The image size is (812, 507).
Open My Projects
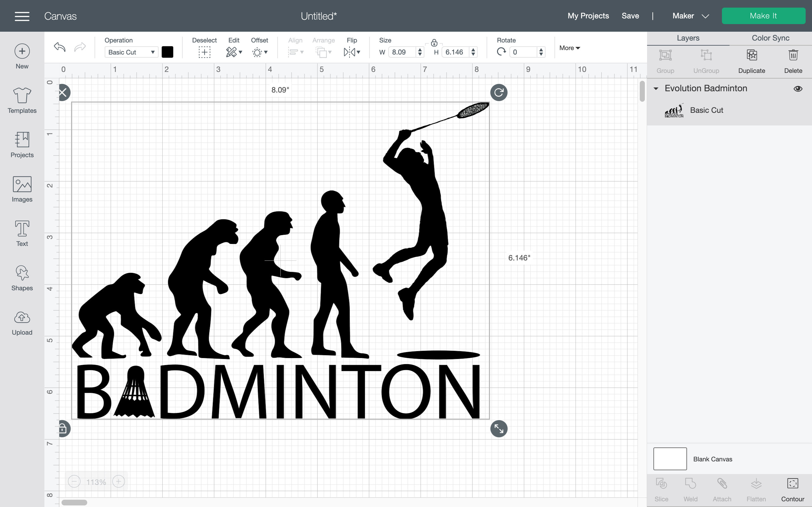[x=588, y=16]
